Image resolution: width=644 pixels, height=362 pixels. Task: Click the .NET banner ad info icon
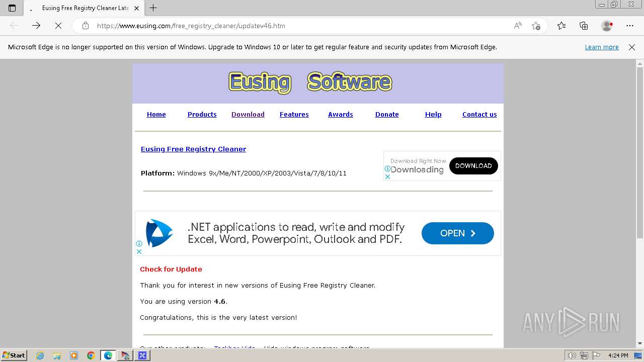click(x=139, y=244)
